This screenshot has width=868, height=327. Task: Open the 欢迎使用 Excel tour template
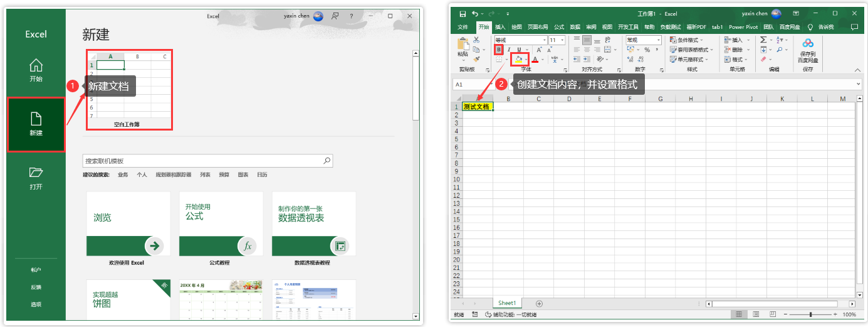pyautogui.click(x=128, y=228)
